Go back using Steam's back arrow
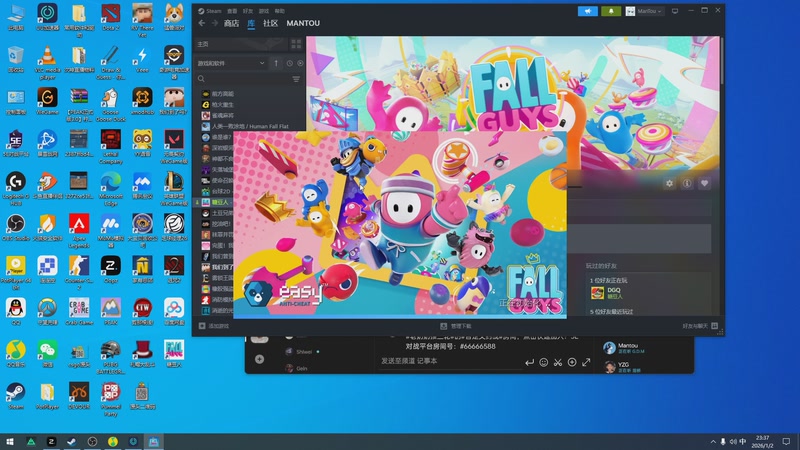Viewport: 800px width, 450px height. tap(202, 23)
